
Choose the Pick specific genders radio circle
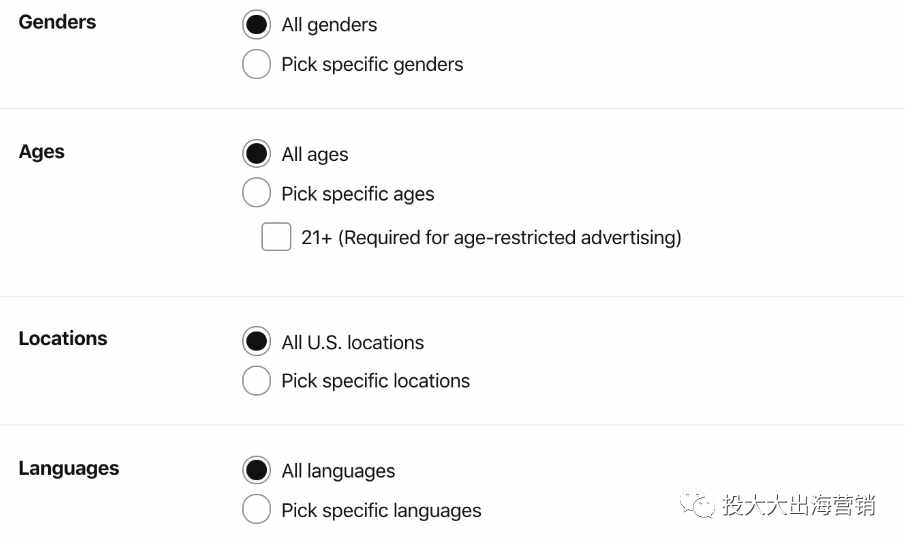coord(256,64)
